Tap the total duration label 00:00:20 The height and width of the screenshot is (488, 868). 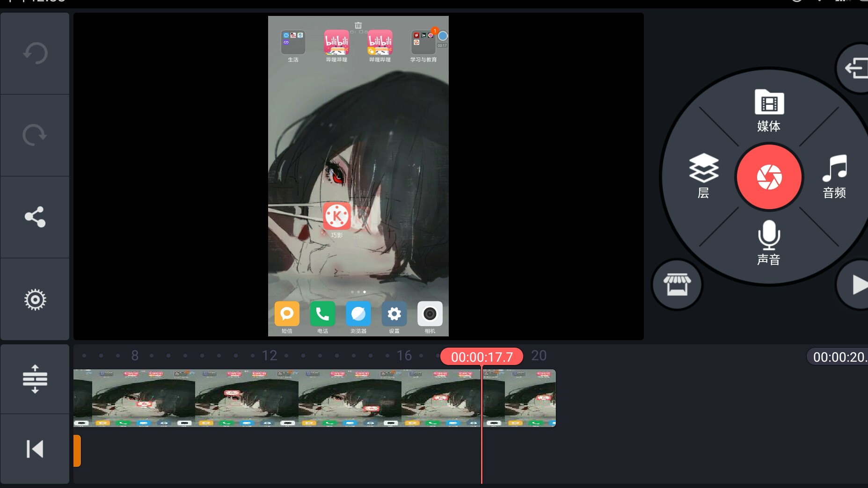[838, 357]
